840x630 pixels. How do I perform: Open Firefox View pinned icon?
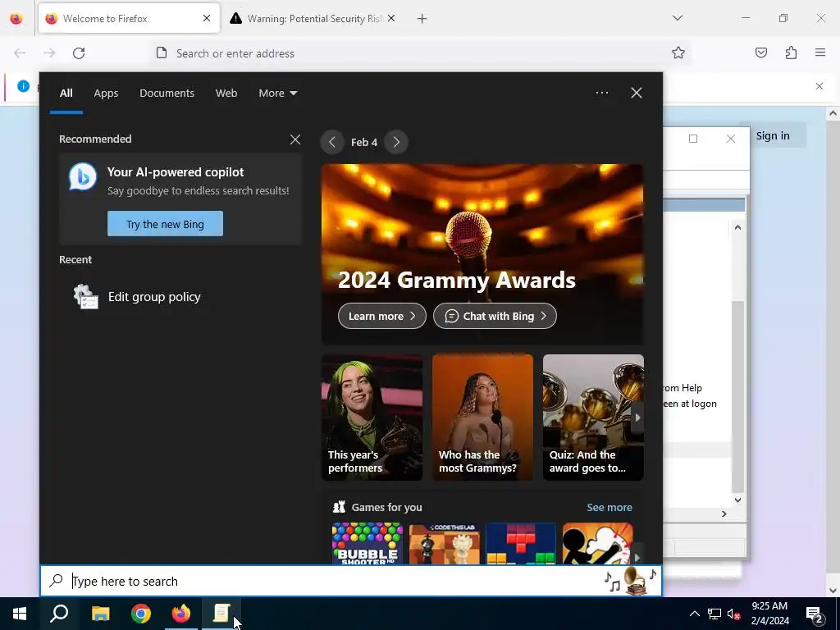coord(16,19)
